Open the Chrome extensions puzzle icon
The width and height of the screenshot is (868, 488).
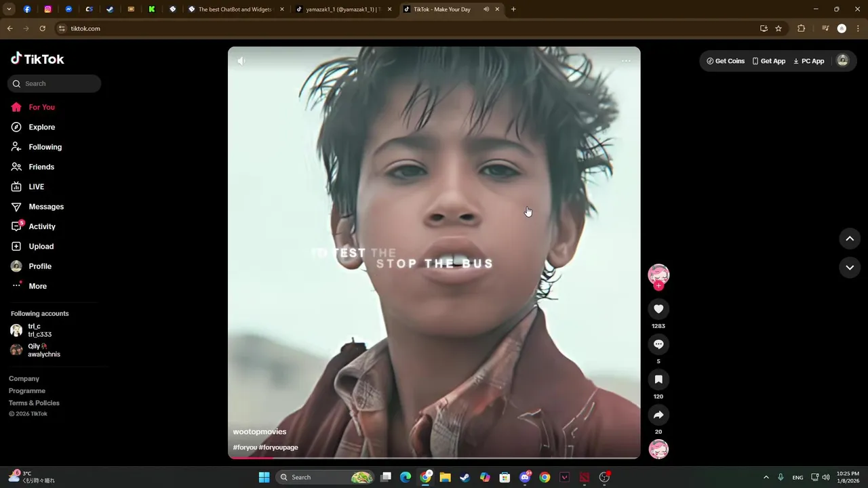pos(801,28)
